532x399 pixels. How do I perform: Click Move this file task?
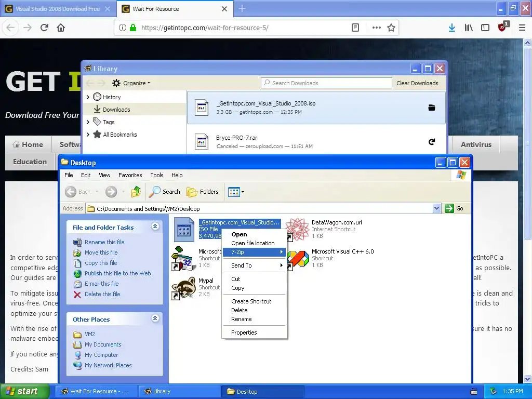(101, 253)
